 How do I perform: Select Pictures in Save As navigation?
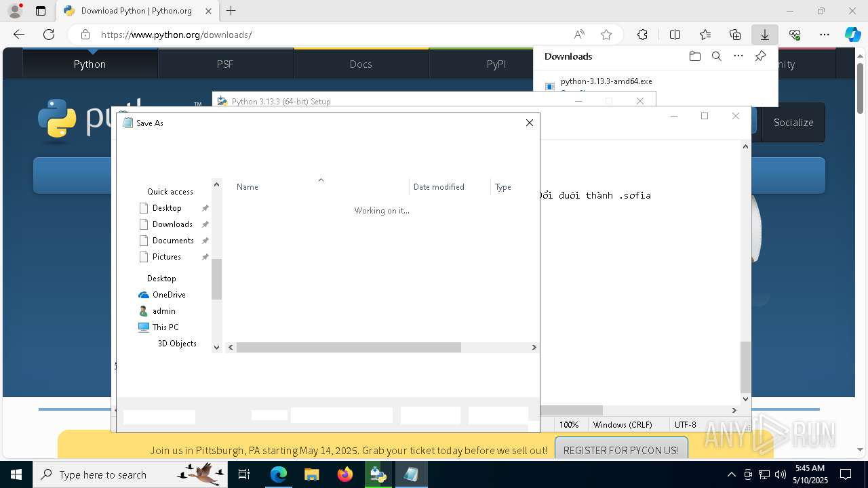click(167, 257)
